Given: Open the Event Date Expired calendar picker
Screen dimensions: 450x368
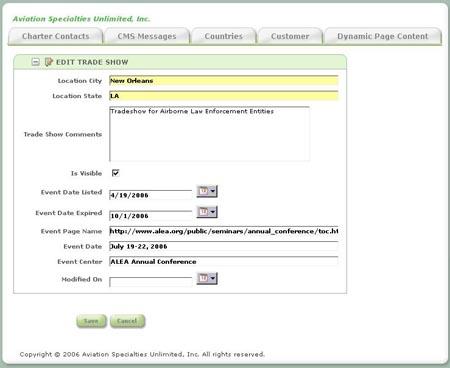Looking at the screenshot, I should 207,212.
